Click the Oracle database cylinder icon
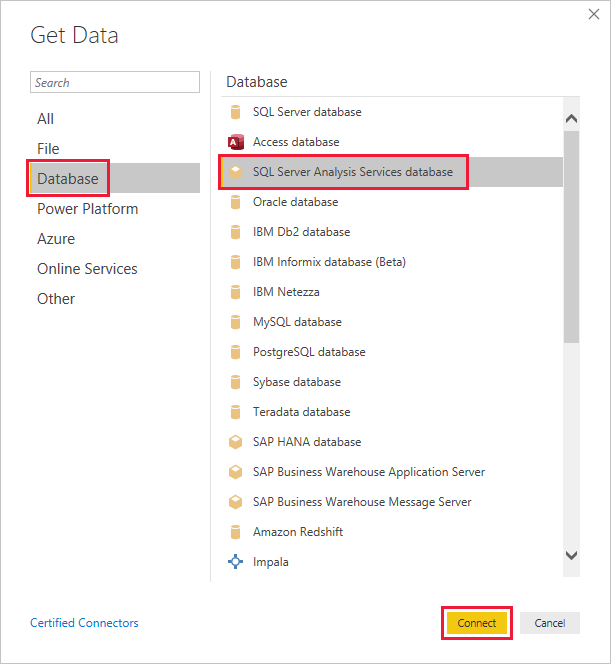The image size is (611, 664). [x=236, y=202]
